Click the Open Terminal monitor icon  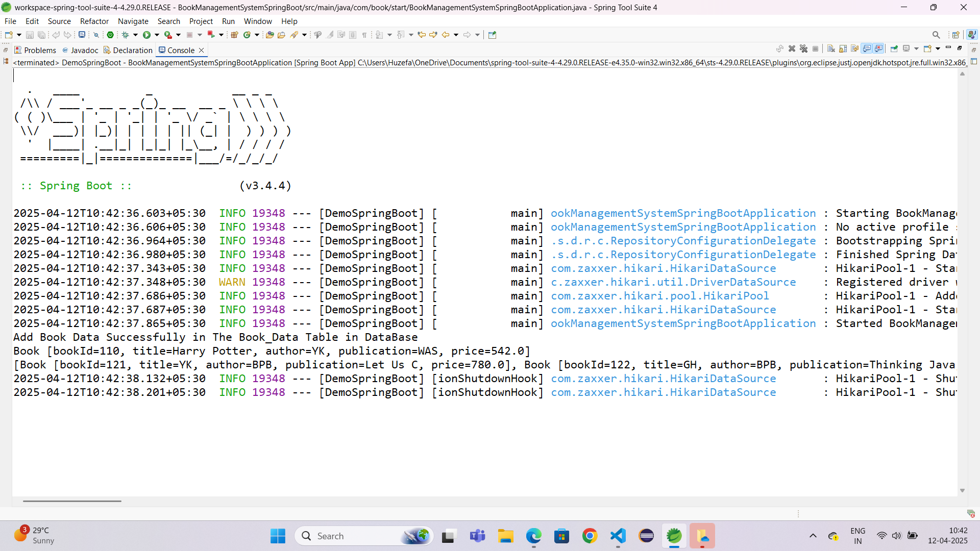pyautogui.click(x=82, y=35)
